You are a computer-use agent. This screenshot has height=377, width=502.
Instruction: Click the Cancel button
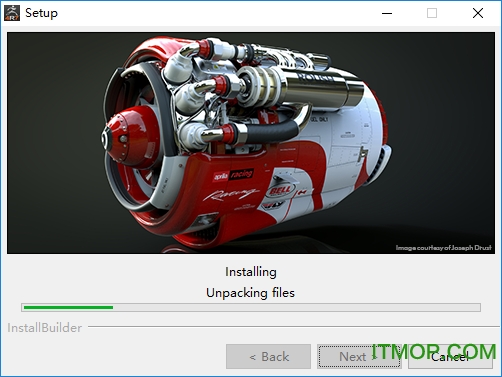click(x=450, y=356)
